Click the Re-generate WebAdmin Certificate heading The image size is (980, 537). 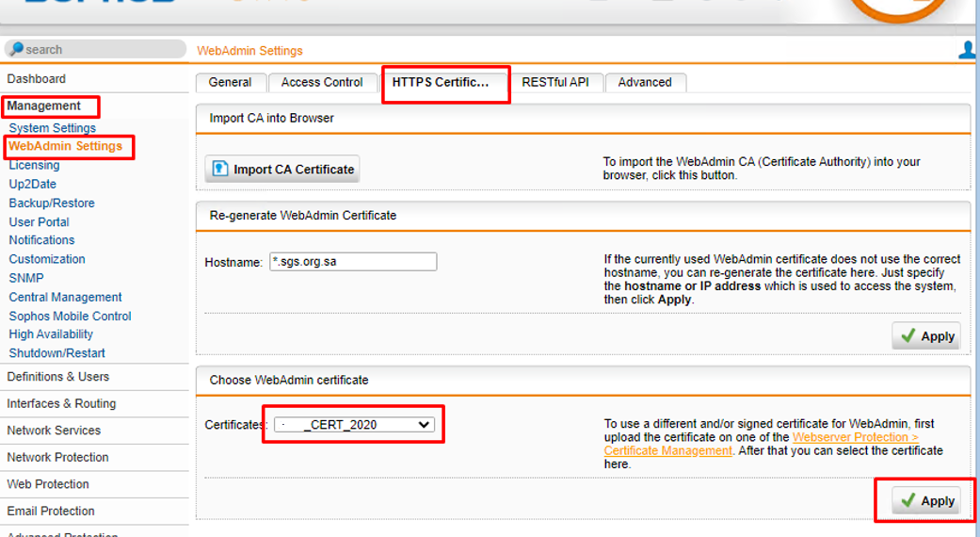point(303,215)
